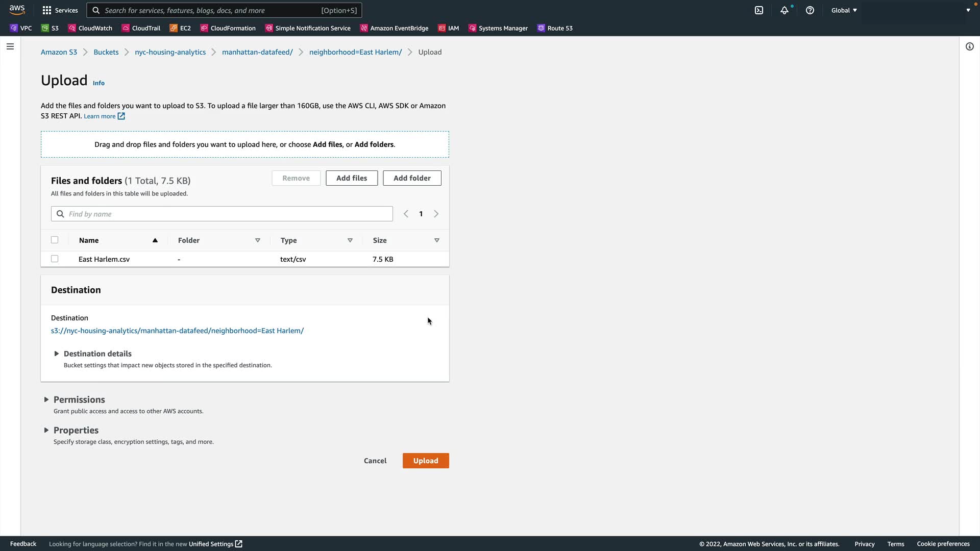Open the CloudShell terminal icon
Image resolution: width=980 pixels, height=551 pixels.
coord(759,10)
